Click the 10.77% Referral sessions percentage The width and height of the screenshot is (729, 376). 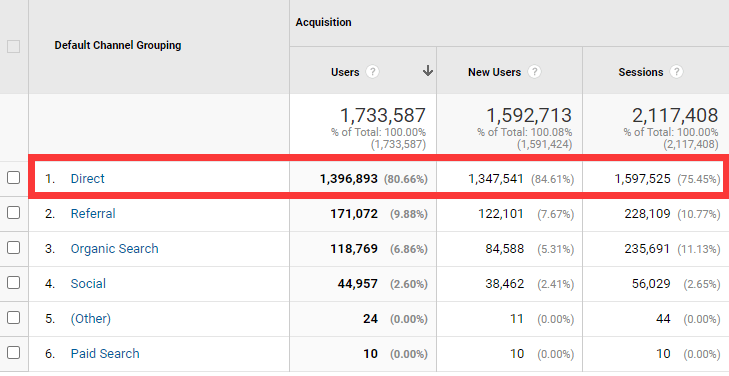click(699, 214)
